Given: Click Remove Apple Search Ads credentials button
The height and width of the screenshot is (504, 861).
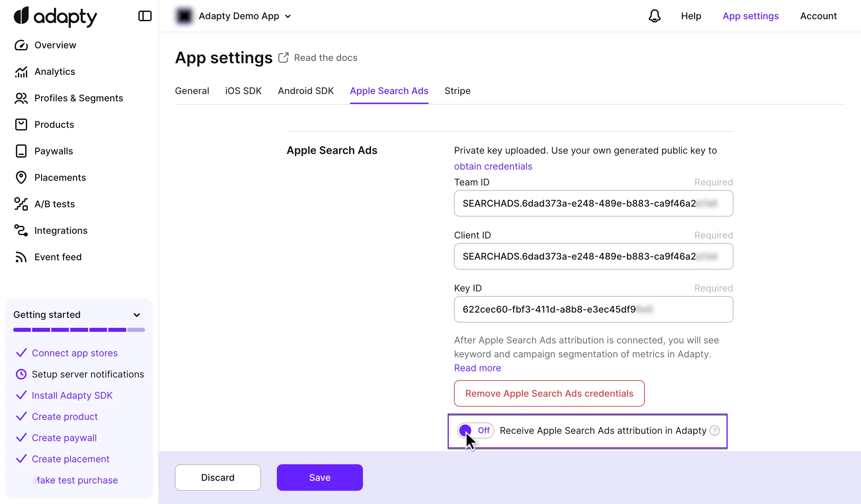Looking at the screenshot, I should pos(549,393).
